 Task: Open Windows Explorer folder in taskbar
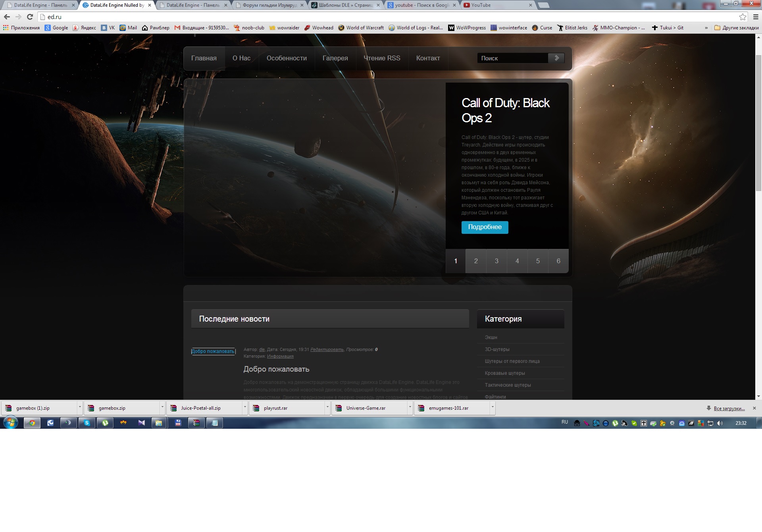[x=159, y=423]
